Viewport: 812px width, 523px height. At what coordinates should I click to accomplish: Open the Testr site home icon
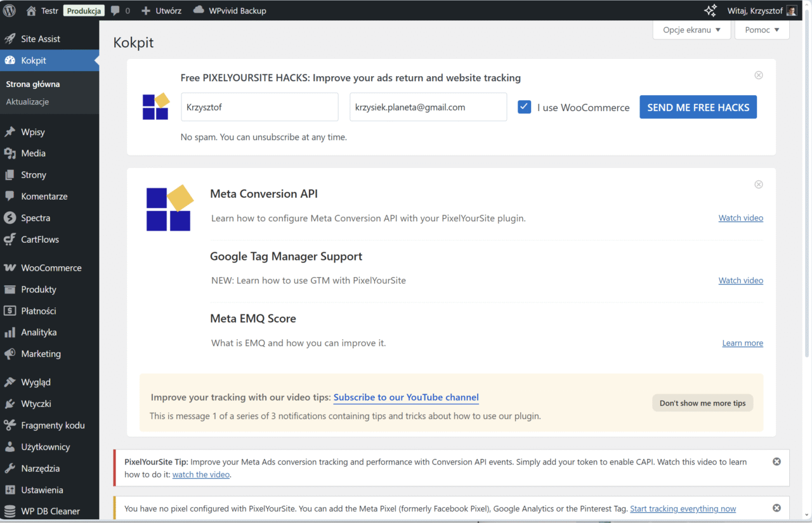click(x=31, y=10)
